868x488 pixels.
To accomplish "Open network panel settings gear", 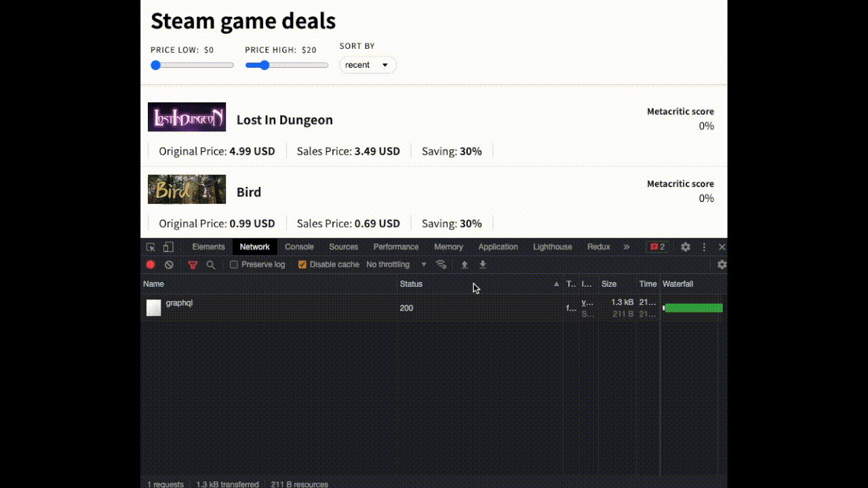I will (x=722, y=264).
